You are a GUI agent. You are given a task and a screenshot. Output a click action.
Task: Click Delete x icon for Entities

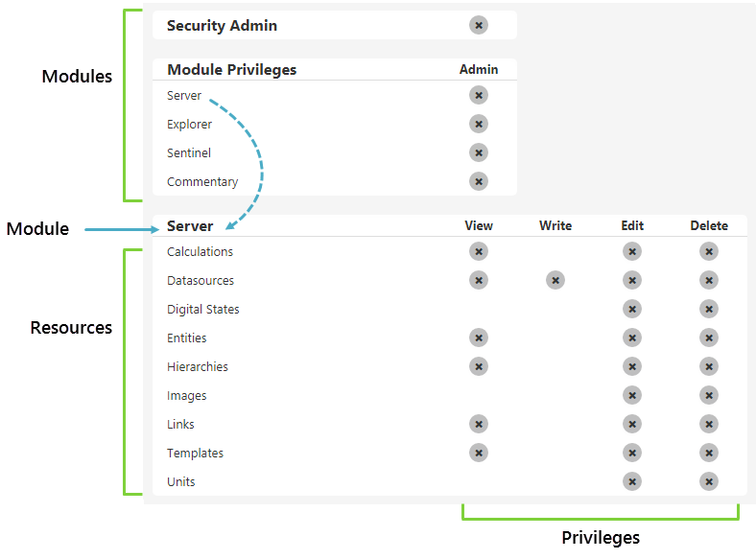tap(708, 338)
